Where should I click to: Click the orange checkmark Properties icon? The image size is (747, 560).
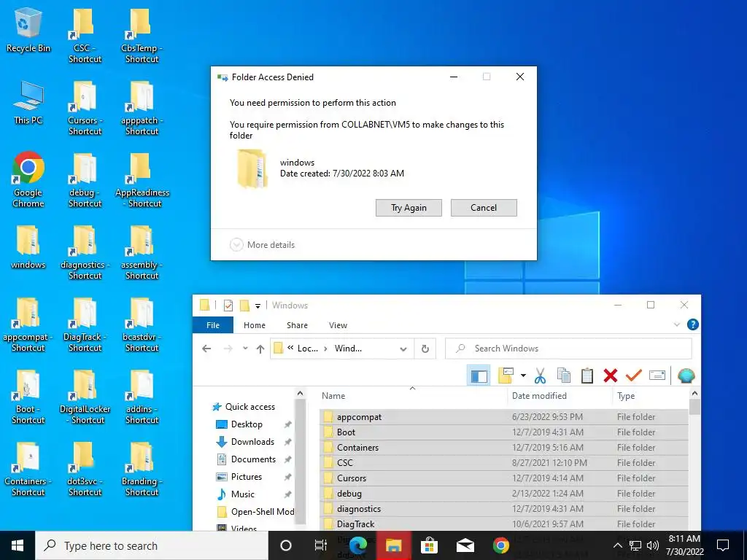pos(634,376)
